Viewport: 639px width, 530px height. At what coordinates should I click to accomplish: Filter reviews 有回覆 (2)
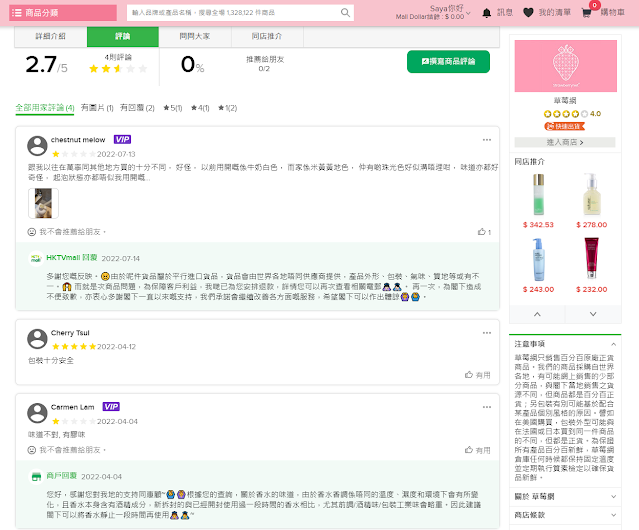(137, 108)
